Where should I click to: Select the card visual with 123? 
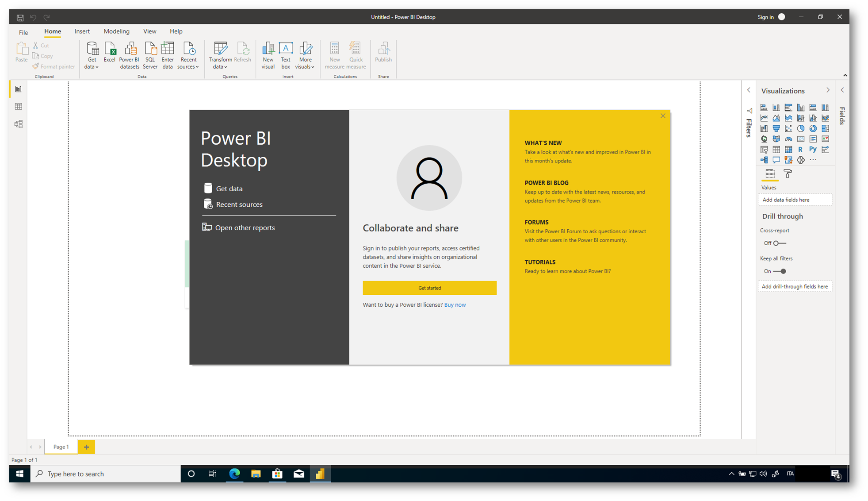801,139
